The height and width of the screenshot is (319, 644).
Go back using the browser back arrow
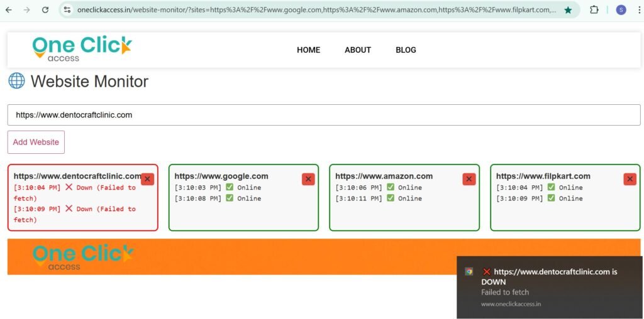click(9, 10)
